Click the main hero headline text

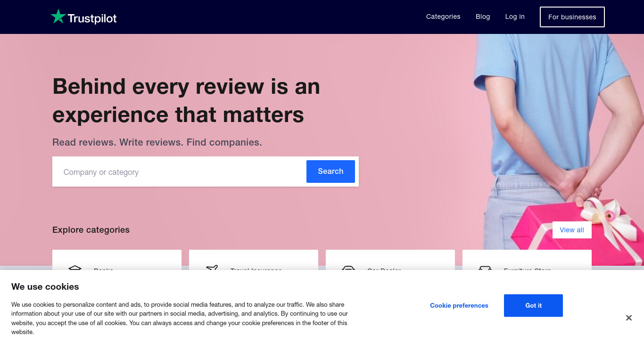click(186, 100)
